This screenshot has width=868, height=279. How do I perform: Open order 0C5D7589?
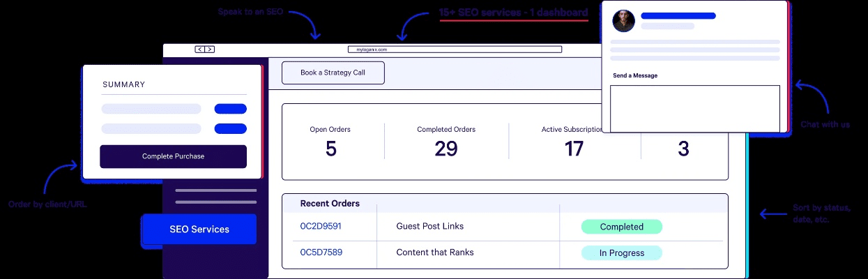click(321, 252)
